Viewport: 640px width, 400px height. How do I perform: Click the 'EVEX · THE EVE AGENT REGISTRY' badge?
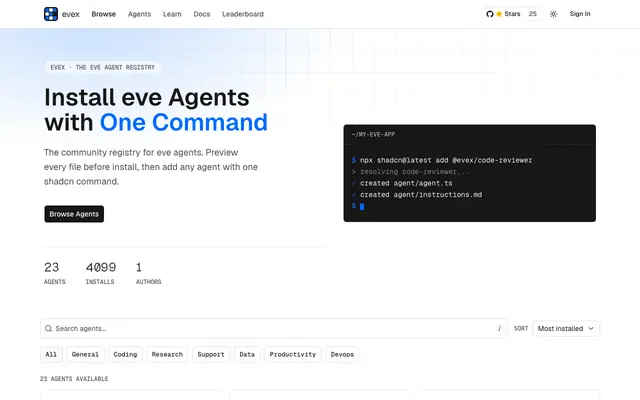(102, 67)
